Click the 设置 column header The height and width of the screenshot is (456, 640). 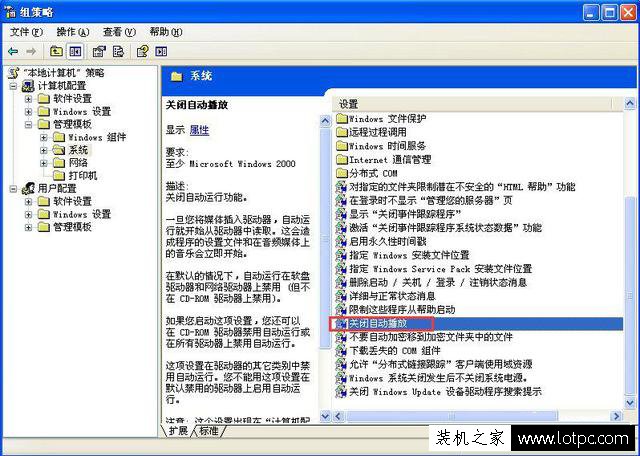point(473,105)
